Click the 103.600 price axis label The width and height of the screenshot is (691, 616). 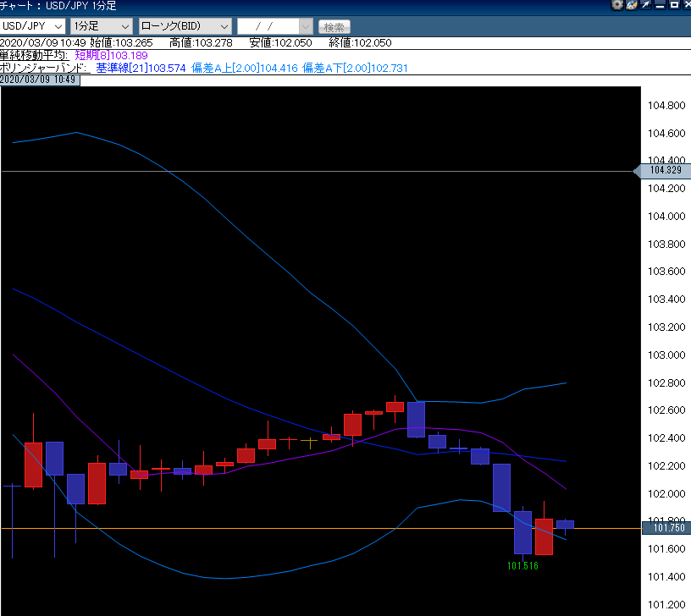[x=666, y=272]
